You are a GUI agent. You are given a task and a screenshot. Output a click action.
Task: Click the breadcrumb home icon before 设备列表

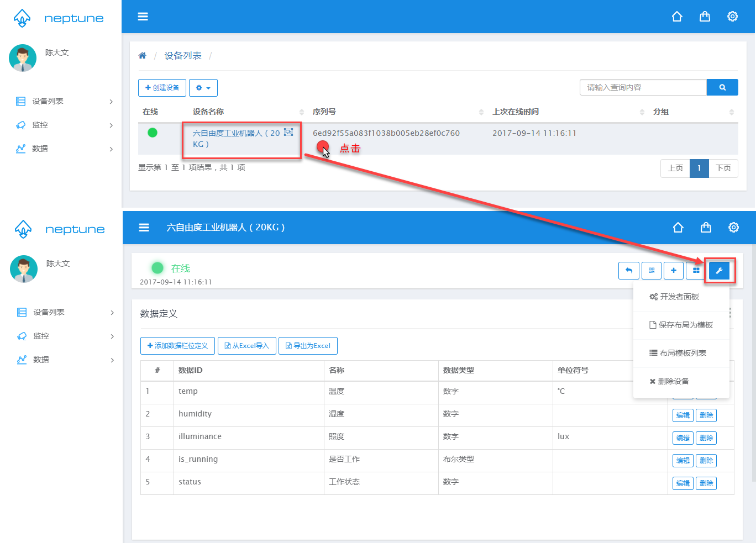pos(142,56)
